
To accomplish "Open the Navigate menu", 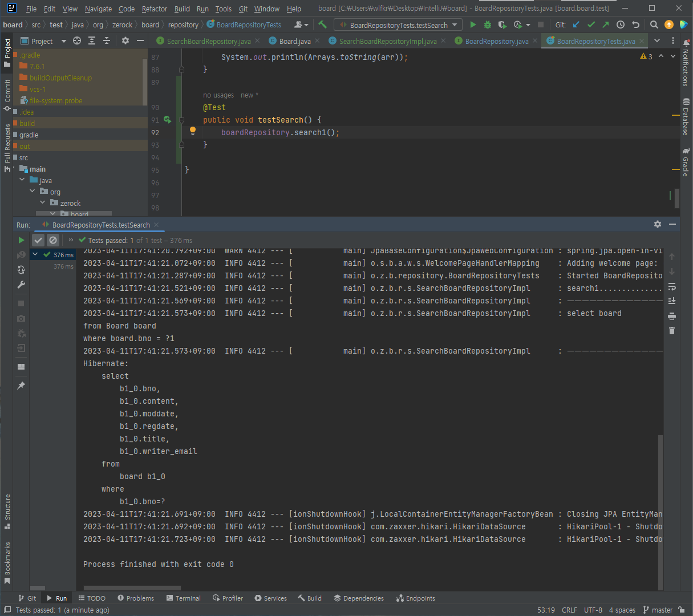I will (x=98, y=9).
